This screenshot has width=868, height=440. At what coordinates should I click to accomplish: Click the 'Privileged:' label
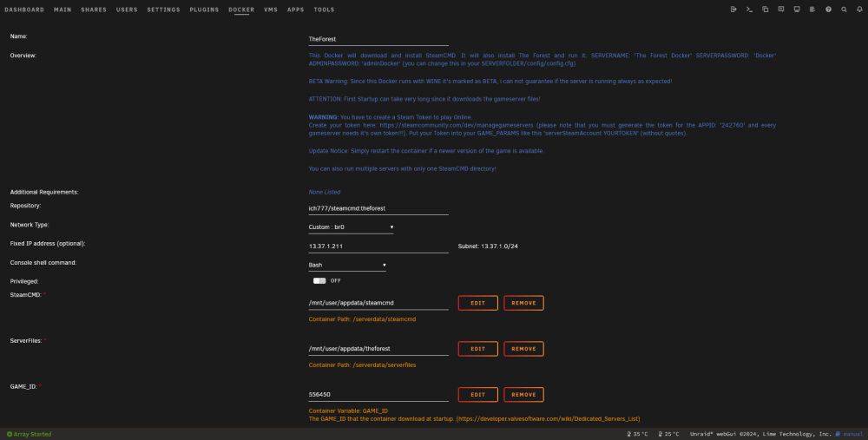(24, 281)
